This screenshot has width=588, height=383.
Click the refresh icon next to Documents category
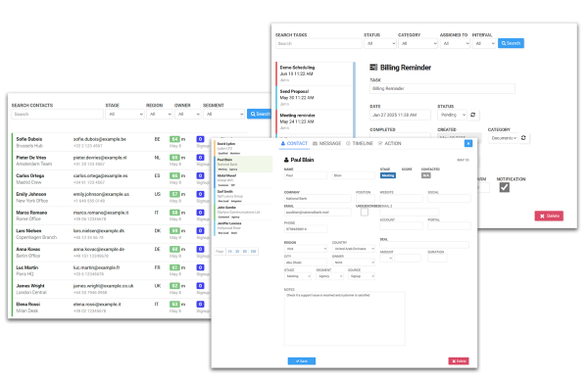pyautogui.click(x=523, y=138)
